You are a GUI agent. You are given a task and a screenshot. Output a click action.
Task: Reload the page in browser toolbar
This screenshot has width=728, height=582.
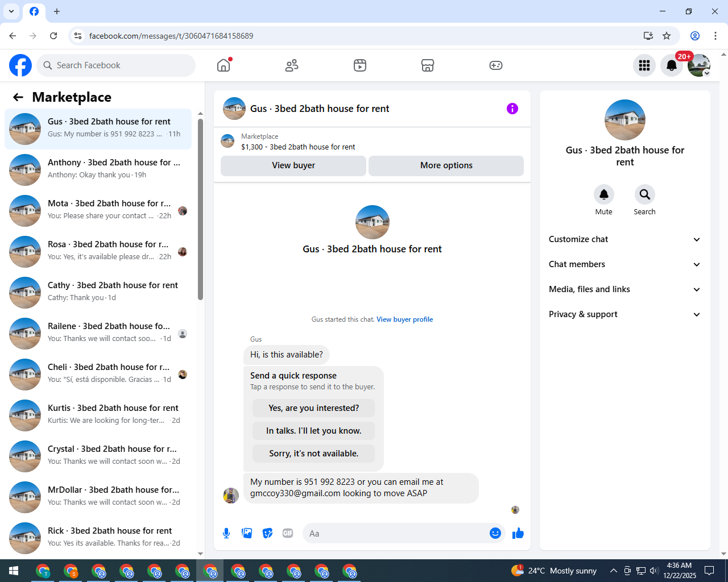[53, 36]
